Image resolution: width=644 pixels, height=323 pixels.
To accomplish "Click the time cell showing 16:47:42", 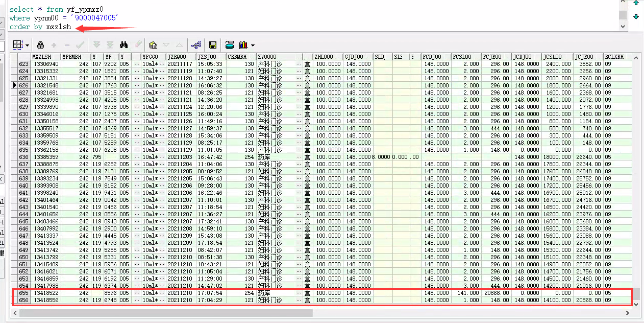I will [211, 157].
